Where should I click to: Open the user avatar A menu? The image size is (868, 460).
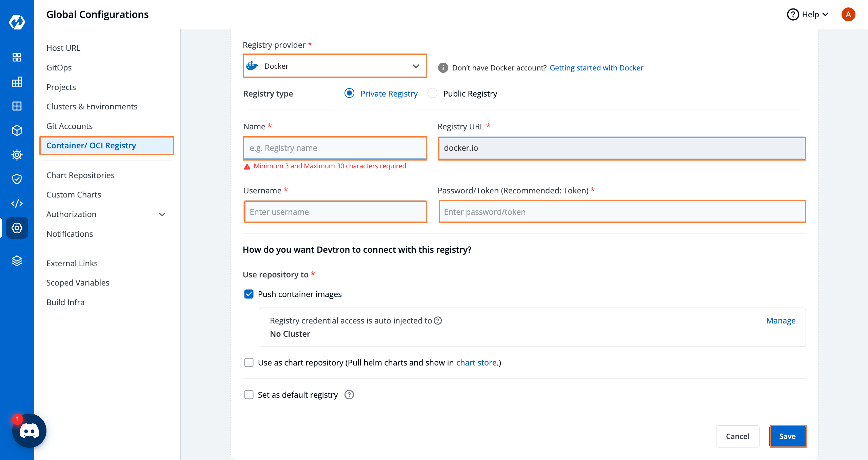[x=848, y=15]
